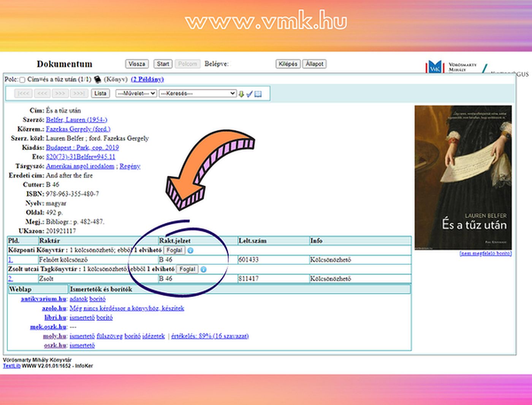Click the Vörösmarty Mihály library logo

(x=435, y=67)
